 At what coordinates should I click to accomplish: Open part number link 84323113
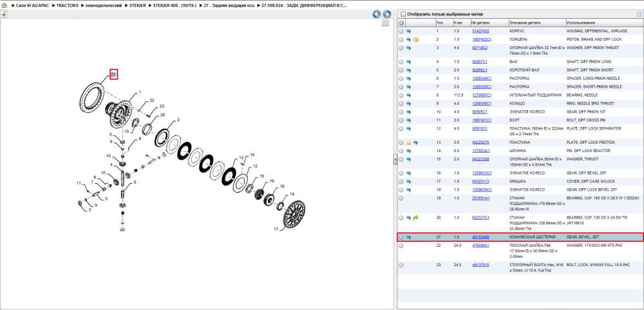pyautogui.click(x=480, y=181)
